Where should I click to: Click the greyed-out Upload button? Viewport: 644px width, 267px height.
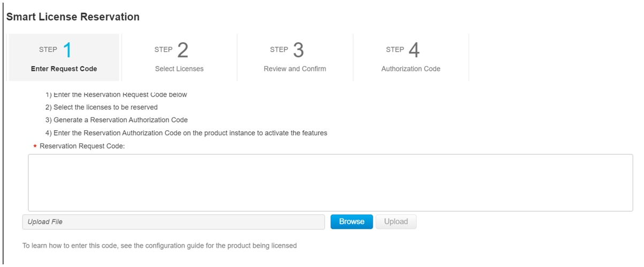pos(396,222)
